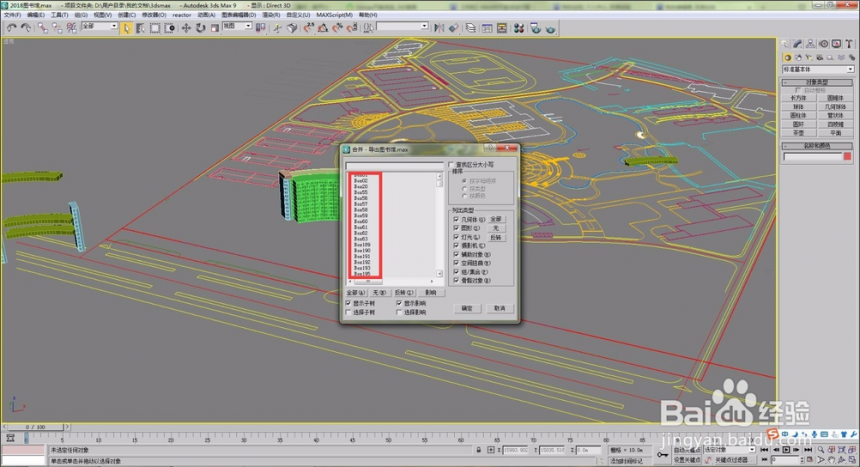The width and height of the screenshot is (860, 467).
Task: Choose the Select Object arrow tool
Action: pos(127,28)
